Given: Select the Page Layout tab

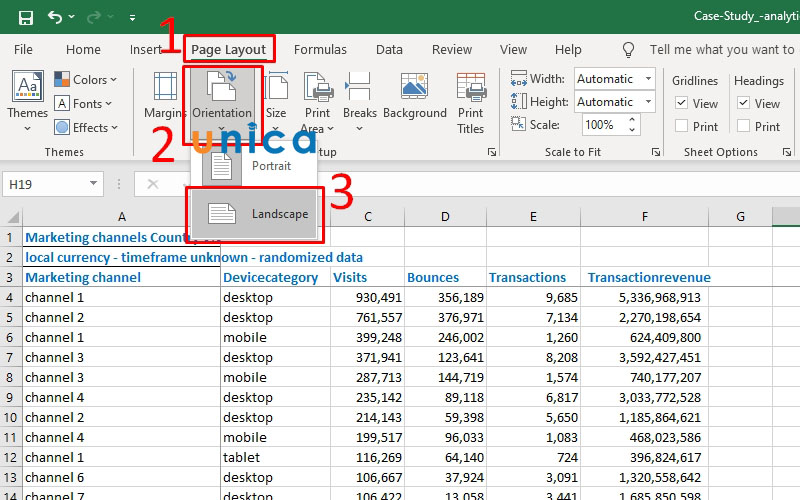Looking at the screenshot, I should tap(229, 49).
